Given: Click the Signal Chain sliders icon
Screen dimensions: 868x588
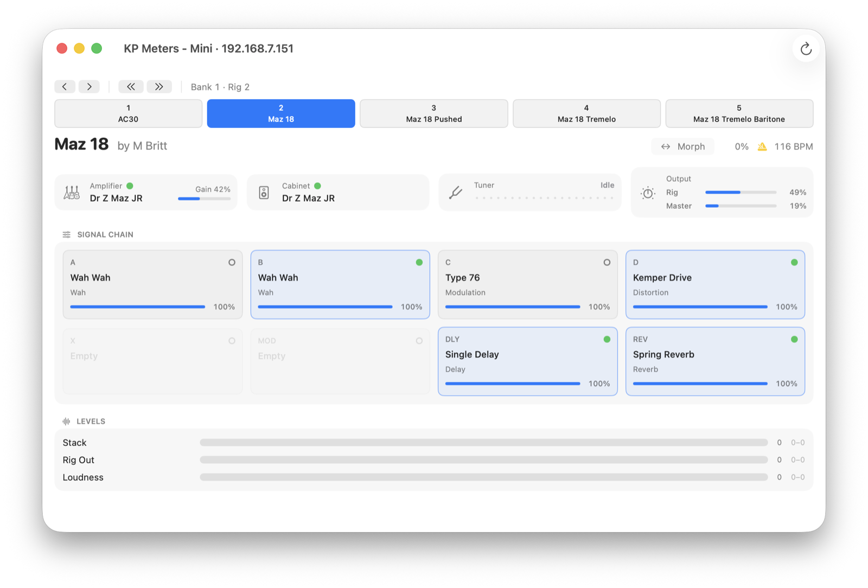Looking at the screenshot, I should click(66, 235).
